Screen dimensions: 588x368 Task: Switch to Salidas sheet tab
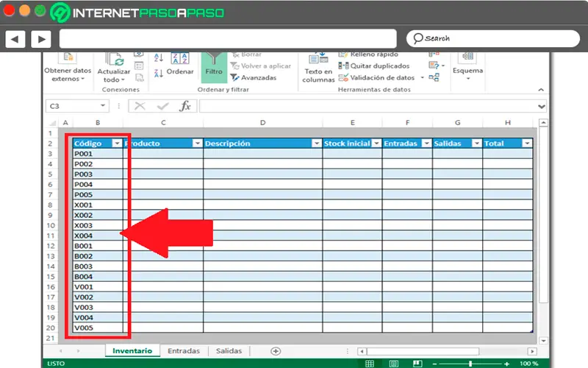[229, 351]
